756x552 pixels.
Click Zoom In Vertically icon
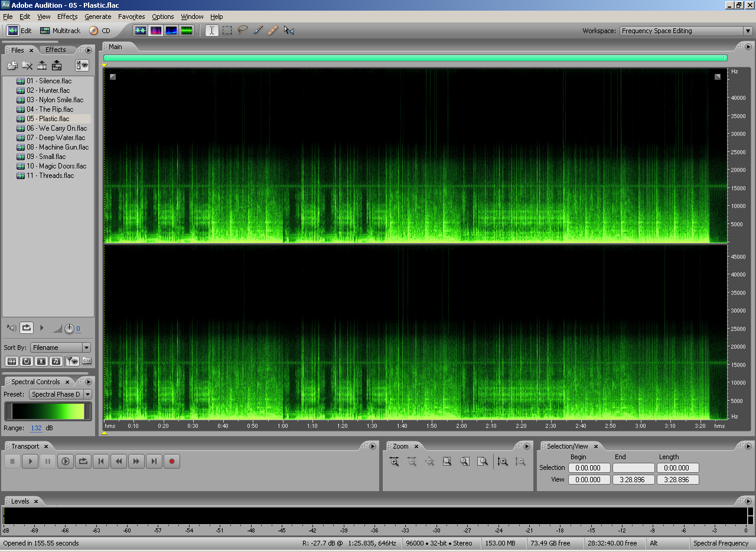click(x=503, y=462)
